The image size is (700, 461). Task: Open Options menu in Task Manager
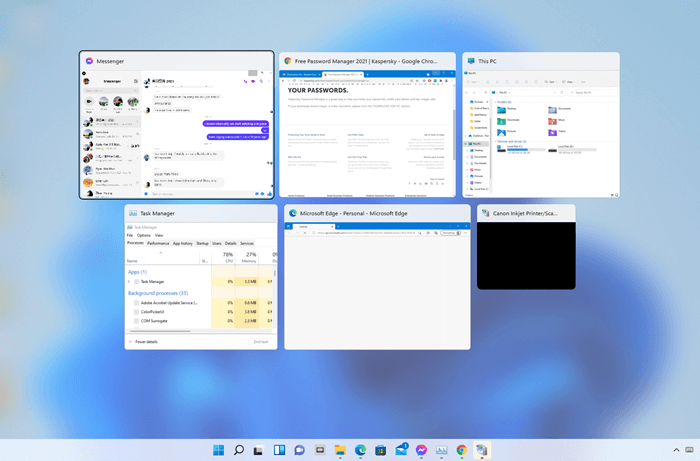(x=144, y=235)
